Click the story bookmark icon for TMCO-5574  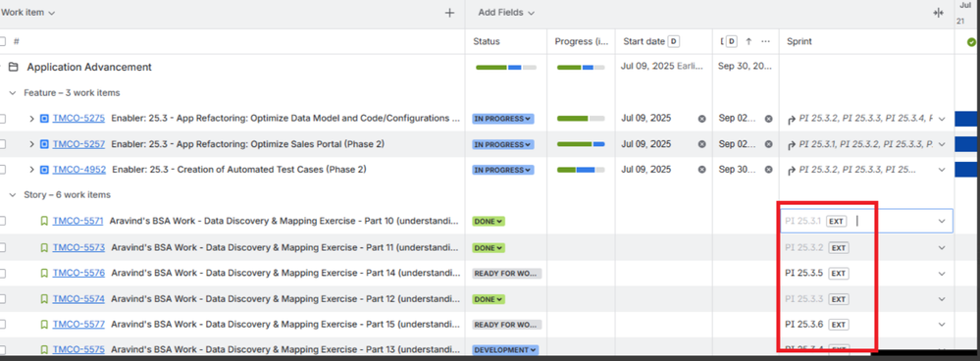tap(44, 299)
